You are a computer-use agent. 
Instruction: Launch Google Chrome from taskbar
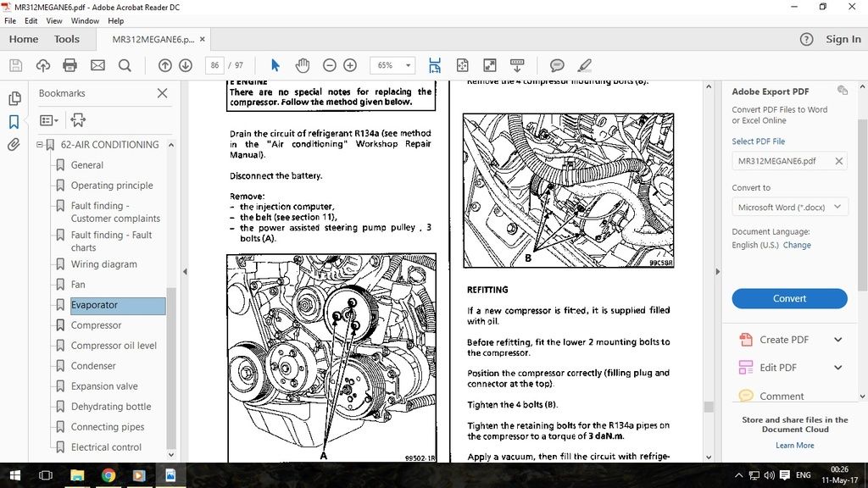[x=108, y=475]
